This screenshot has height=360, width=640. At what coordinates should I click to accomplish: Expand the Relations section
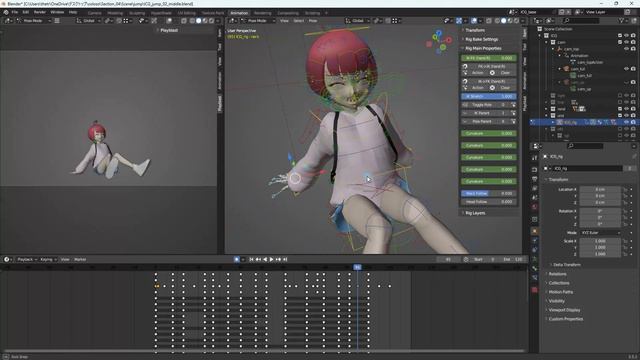[x=558, y=274]
